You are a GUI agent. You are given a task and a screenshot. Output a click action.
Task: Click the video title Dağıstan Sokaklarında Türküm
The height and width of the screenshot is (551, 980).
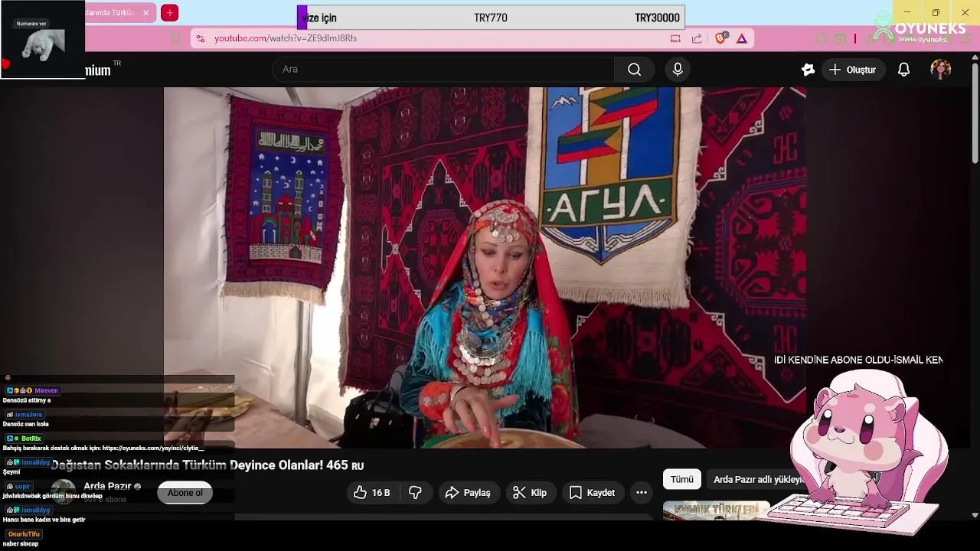point(207,465)
